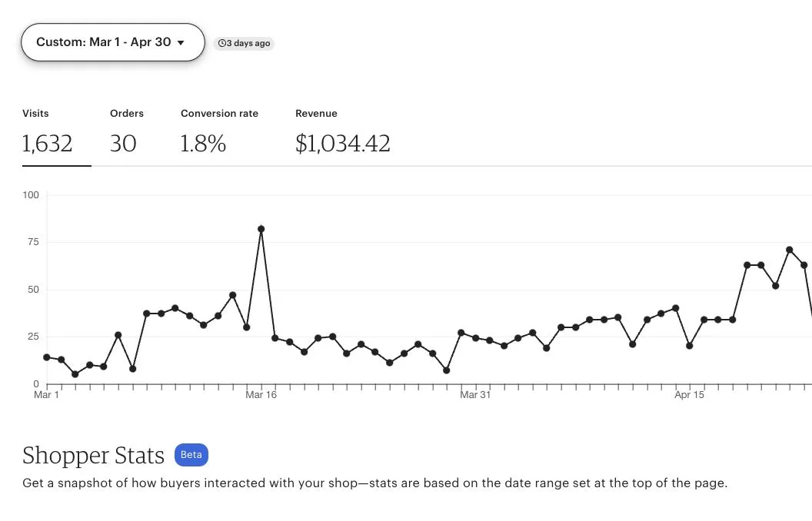Click the first data point on Mar 1
The height and width of the screenshot is (521, 812).
point(47,357)
